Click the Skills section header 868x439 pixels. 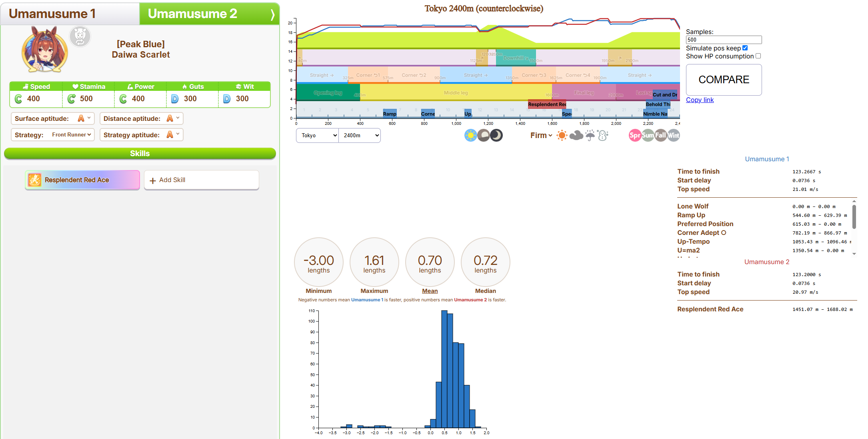pyautogui.click(x=140, y=153)
